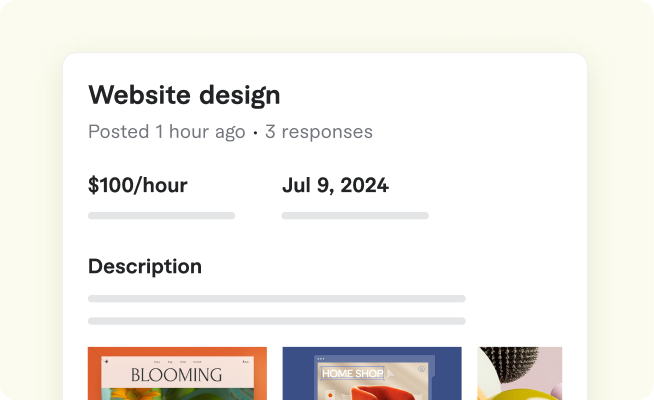Click the placeholder bar under Jul 9, 2024
Screen dimensions: 654x400
point(355,216)
